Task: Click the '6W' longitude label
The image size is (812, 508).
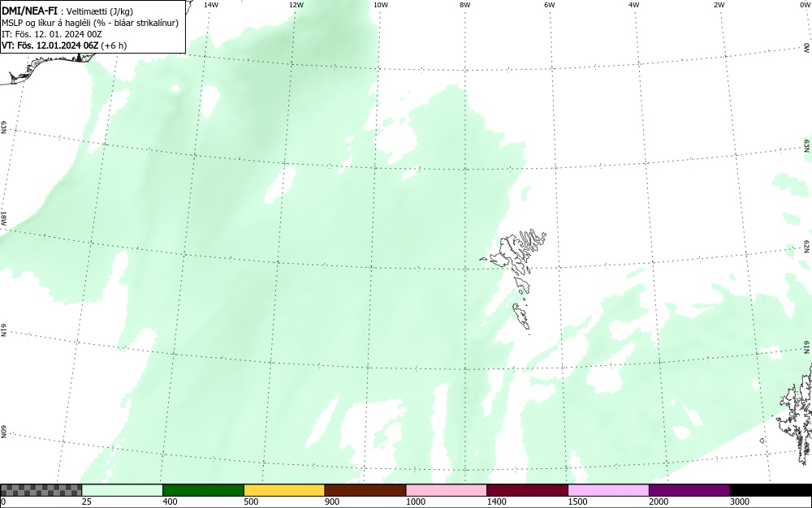Action: pyautogui.click(x=550, y=5)
